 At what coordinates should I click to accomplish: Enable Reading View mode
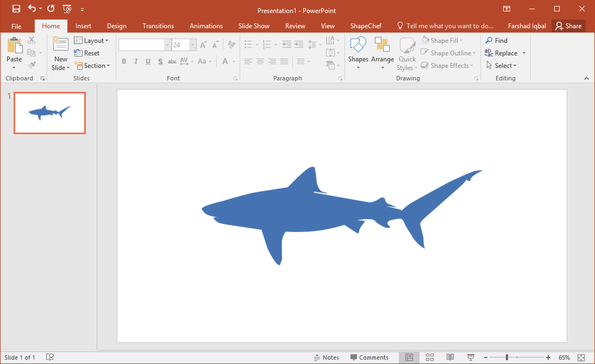[x=450, y=357]
